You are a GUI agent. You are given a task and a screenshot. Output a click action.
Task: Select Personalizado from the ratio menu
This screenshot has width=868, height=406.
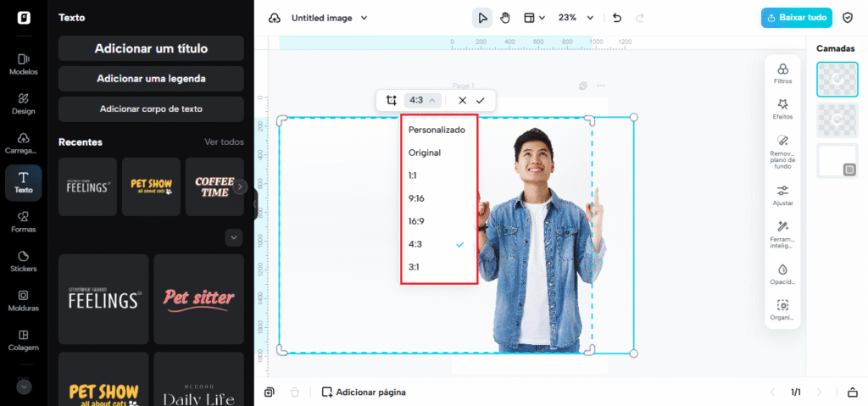tap(437, 130)
